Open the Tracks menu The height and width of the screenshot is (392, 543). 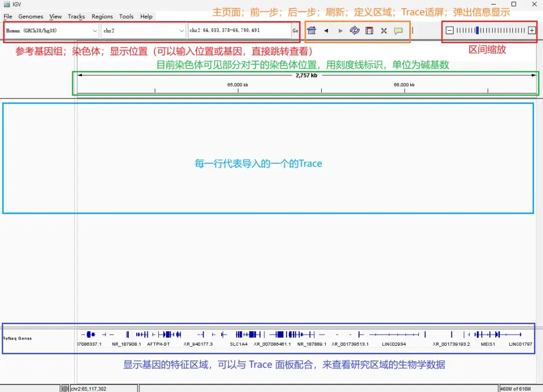point(76,16)
